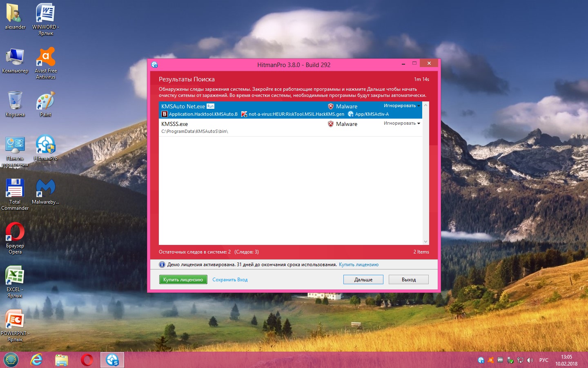This screenshot has height=368, width=588.
Task: Click the green Купить лицензию button
Action: pyautogui.click(x=183, y=280)
